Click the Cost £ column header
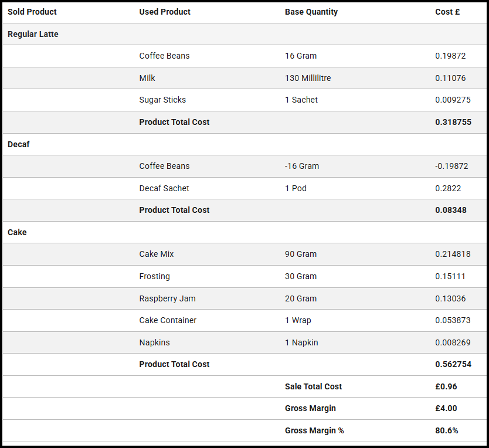This screenshot has height=448, width=489. point(447,12)
